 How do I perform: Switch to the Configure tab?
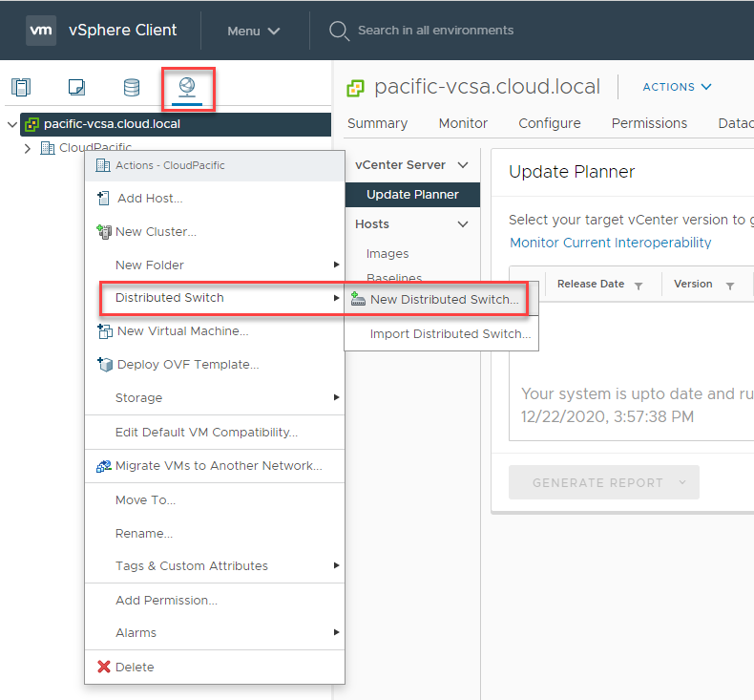pos(550,123)
